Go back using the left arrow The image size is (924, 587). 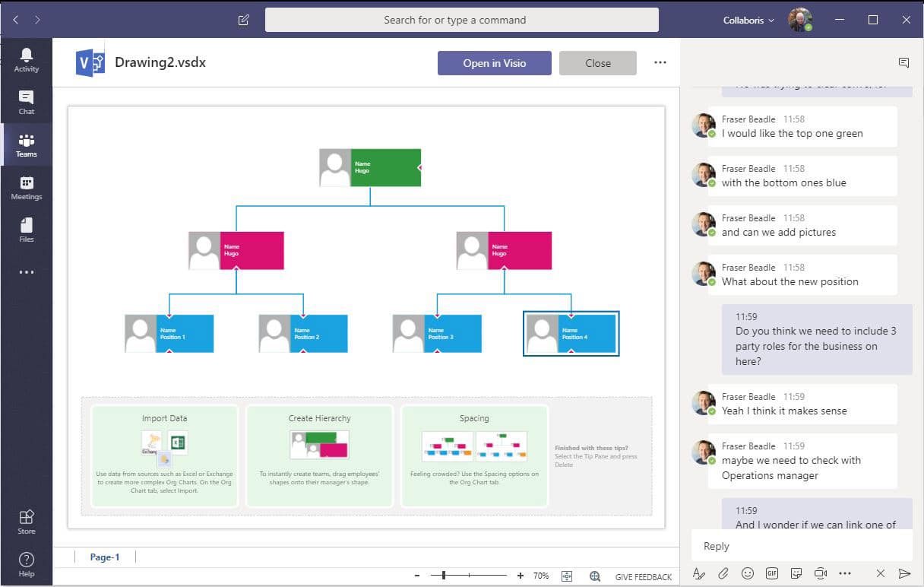15,20
